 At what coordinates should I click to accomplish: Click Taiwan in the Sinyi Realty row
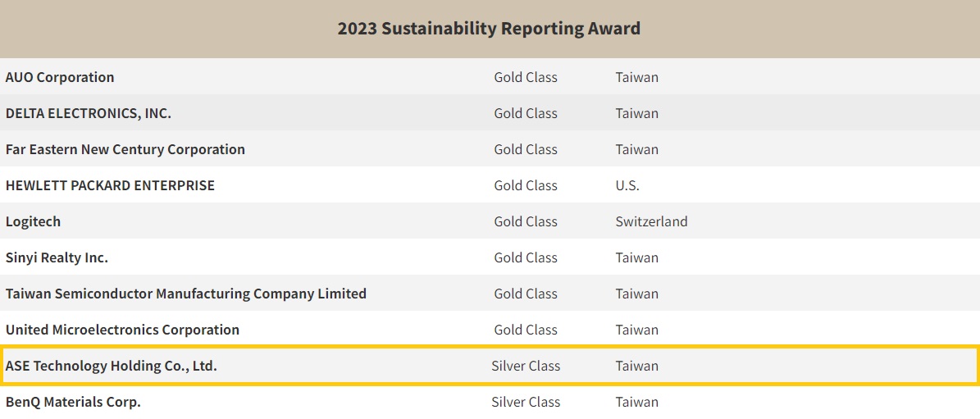(x=637, y=257)
